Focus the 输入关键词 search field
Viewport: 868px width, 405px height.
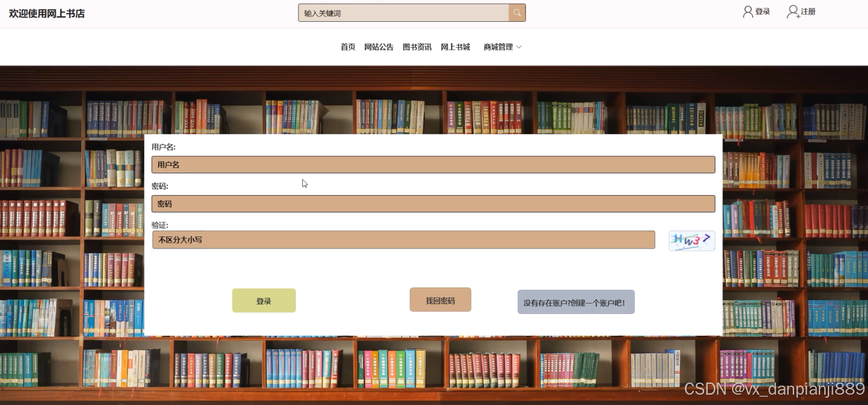403,13
